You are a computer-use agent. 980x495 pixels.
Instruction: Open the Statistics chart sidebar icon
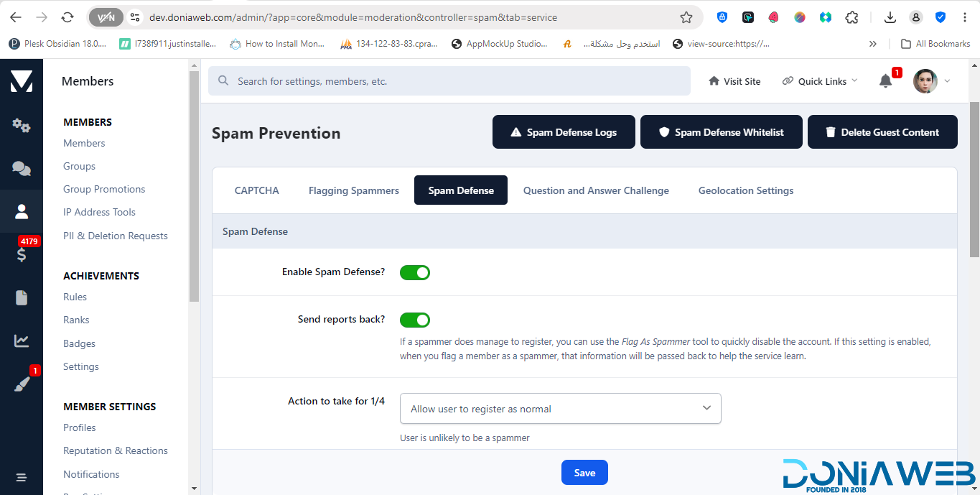pyautogui.click(x=22, y=341)
